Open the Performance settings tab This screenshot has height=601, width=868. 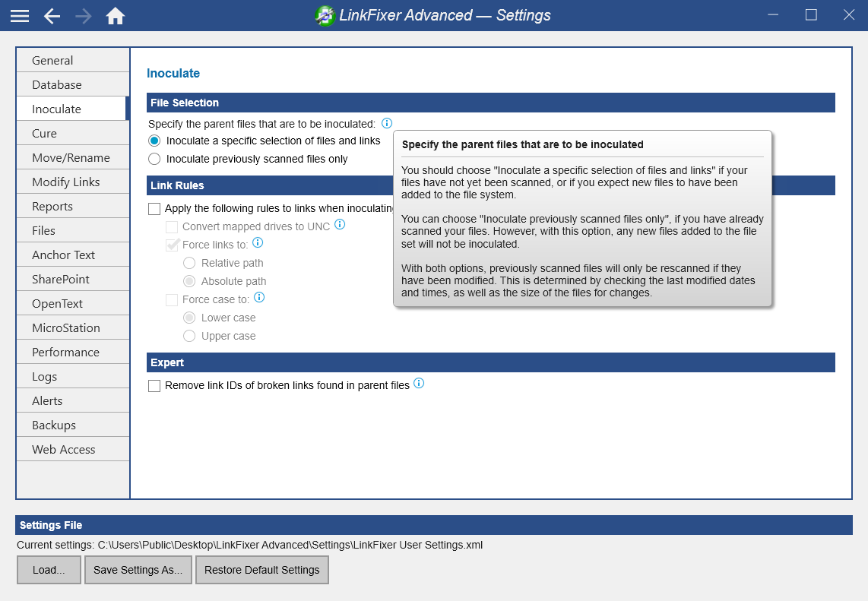point(73,353)
